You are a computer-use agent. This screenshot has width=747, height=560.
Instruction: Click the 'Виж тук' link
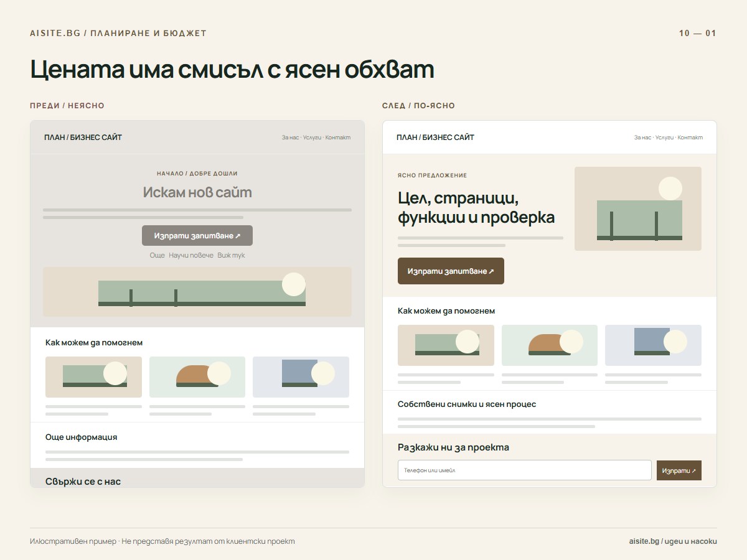pyautogui.click(x=231, y=256)
